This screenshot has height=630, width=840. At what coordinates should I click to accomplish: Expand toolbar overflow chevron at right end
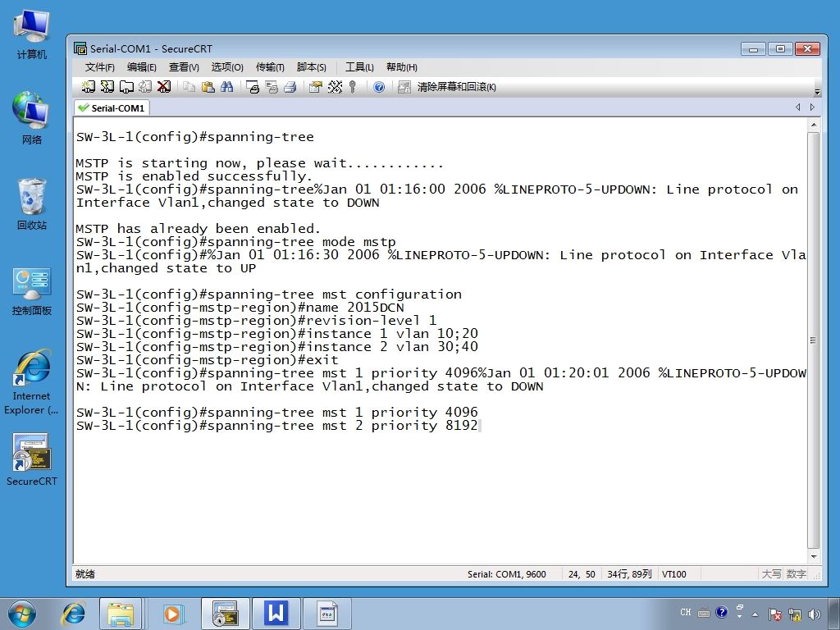click(817, 91)
